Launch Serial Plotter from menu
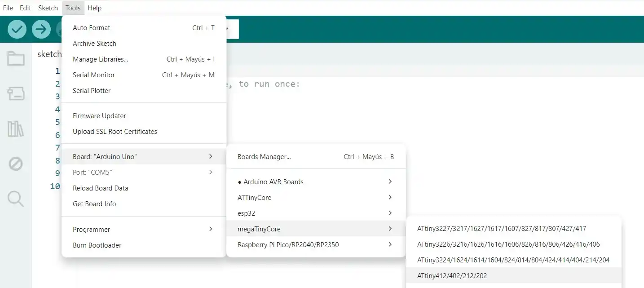 [144, 91]
